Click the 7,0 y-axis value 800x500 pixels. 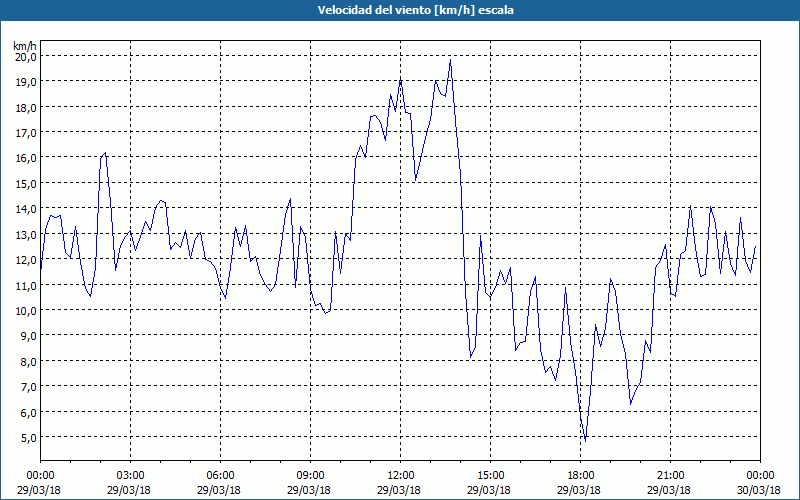(x=28, y=387)
